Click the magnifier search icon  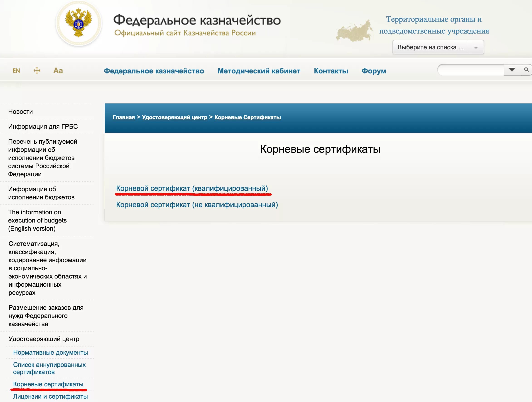tap(526, 70)
